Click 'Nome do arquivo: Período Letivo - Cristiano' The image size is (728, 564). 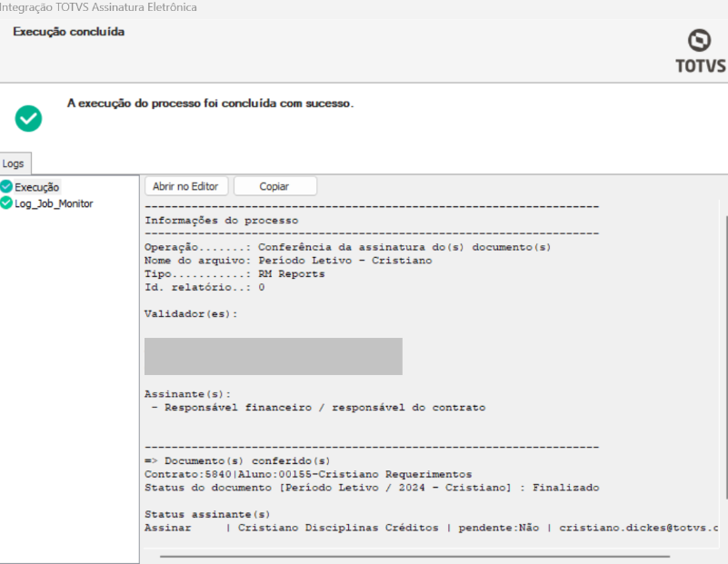point(288,261)
